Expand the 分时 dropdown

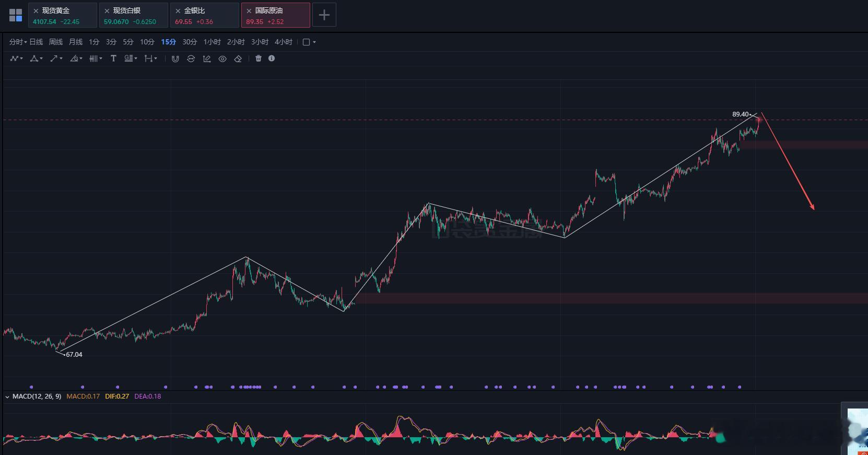point(18,42)
